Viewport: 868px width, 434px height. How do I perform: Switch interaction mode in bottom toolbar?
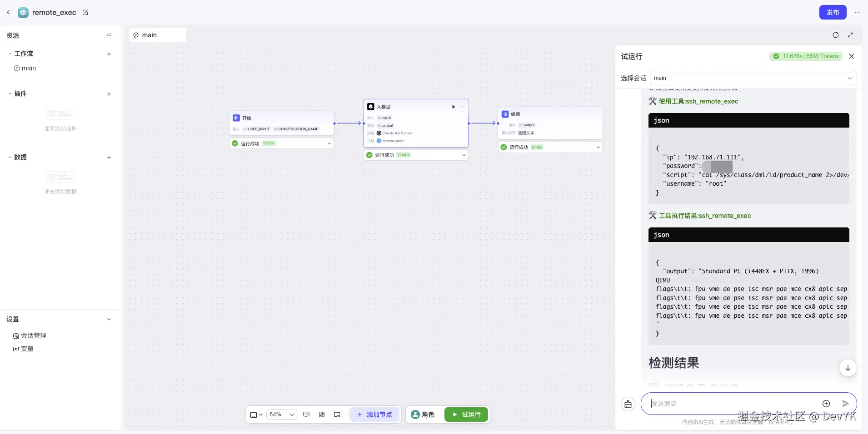click(256, 414)
